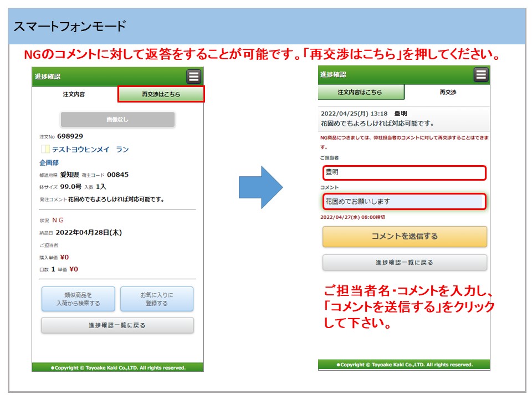
Task: Click the 進捗確認 header title on the order screen
Action: coord(47,76)
